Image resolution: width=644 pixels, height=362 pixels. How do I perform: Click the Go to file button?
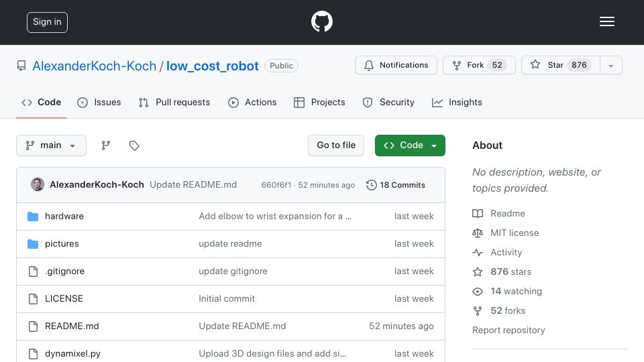click(336, 145)
